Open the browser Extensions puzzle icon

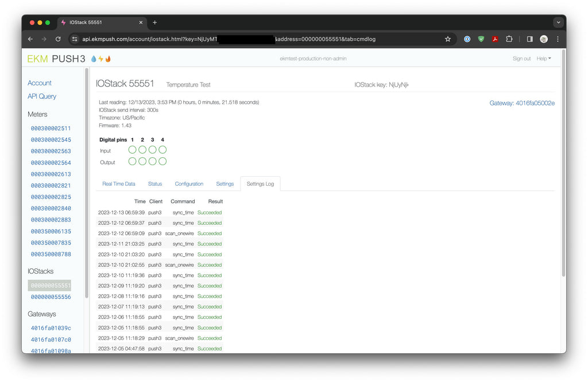[509, 39]
